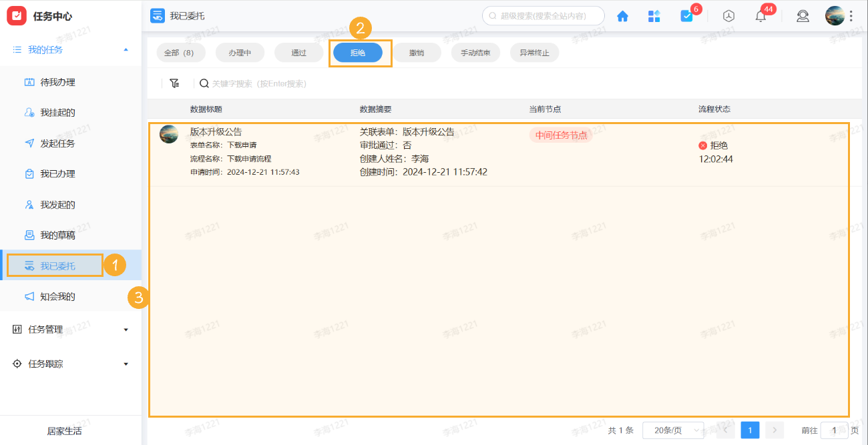The image size is (868, 445).
Task: 打开筛选漏斗图标
Action: point(174,83)
